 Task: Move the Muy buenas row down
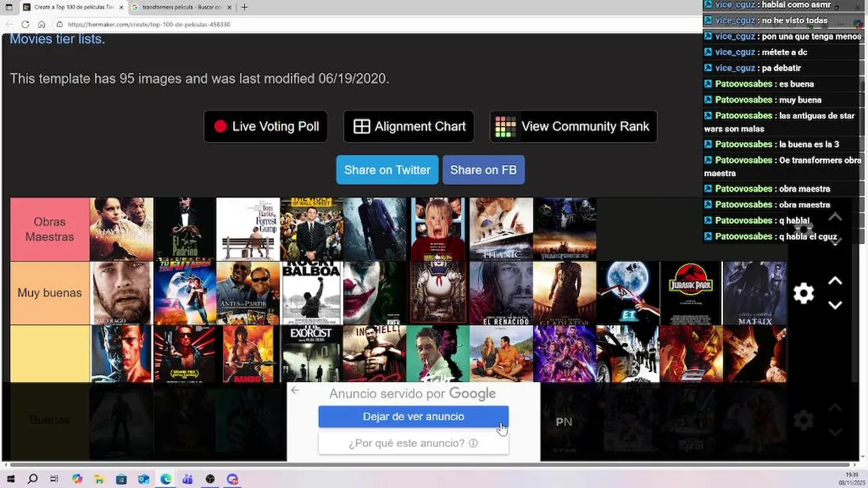point(835,306)
